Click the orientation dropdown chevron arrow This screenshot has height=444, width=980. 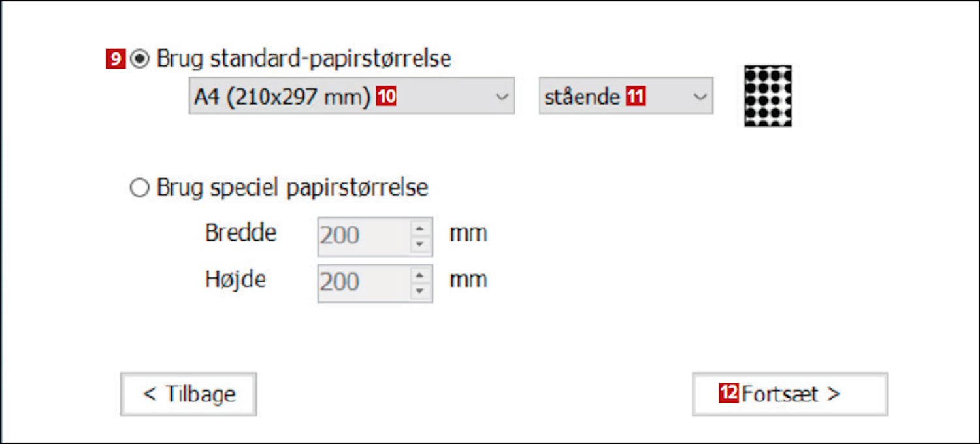click(x=699, y=97)
